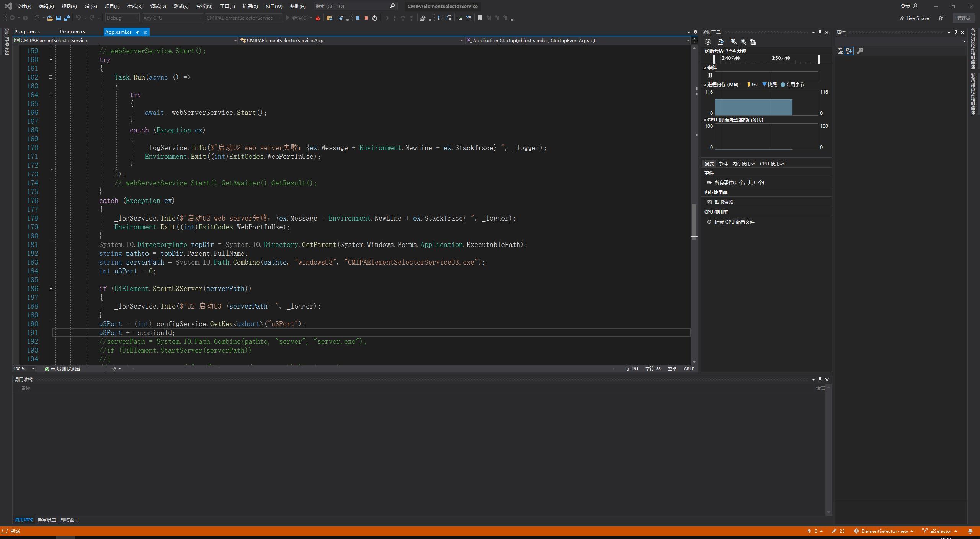The width and height of the screenshot is (980, 539).
Task: Open the 调试(D) debug menu
Action: pos(158,6)
